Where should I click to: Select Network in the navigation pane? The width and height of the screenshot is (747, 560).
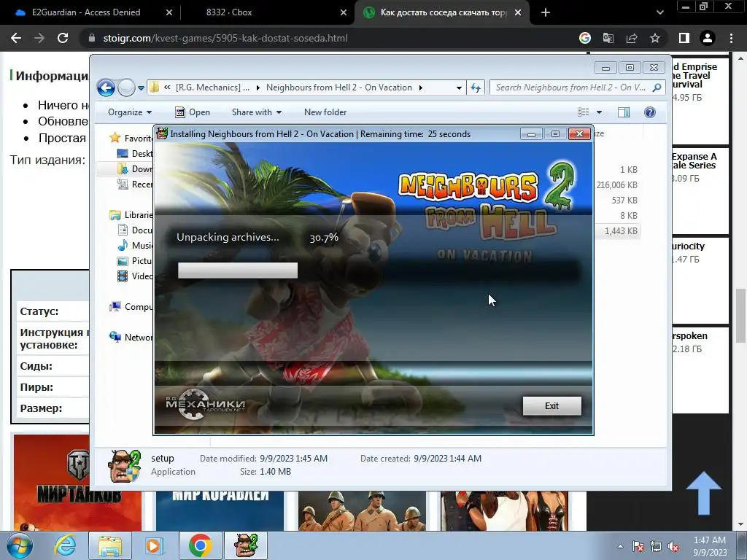point(131,337)
